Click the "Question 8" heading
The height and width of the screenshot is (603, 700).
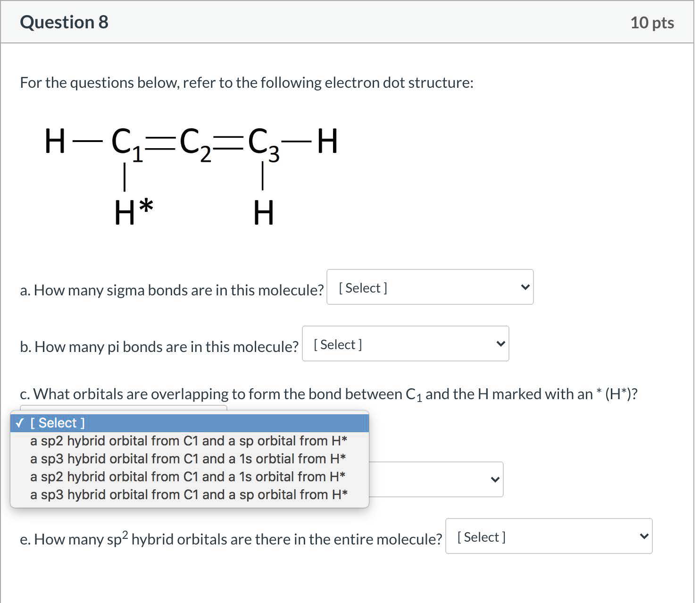click(64, 22)
